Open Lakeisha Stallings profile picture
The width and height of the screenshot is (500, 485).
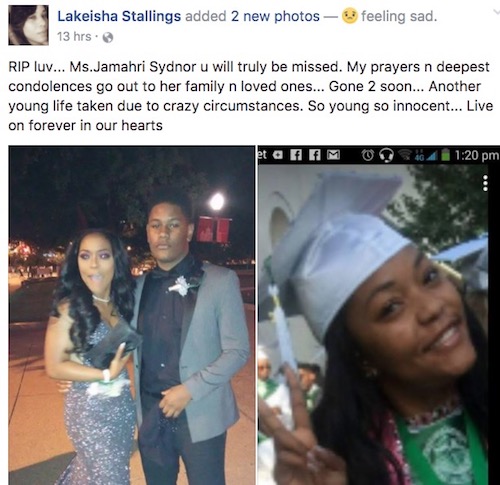[x=28, y=25]
